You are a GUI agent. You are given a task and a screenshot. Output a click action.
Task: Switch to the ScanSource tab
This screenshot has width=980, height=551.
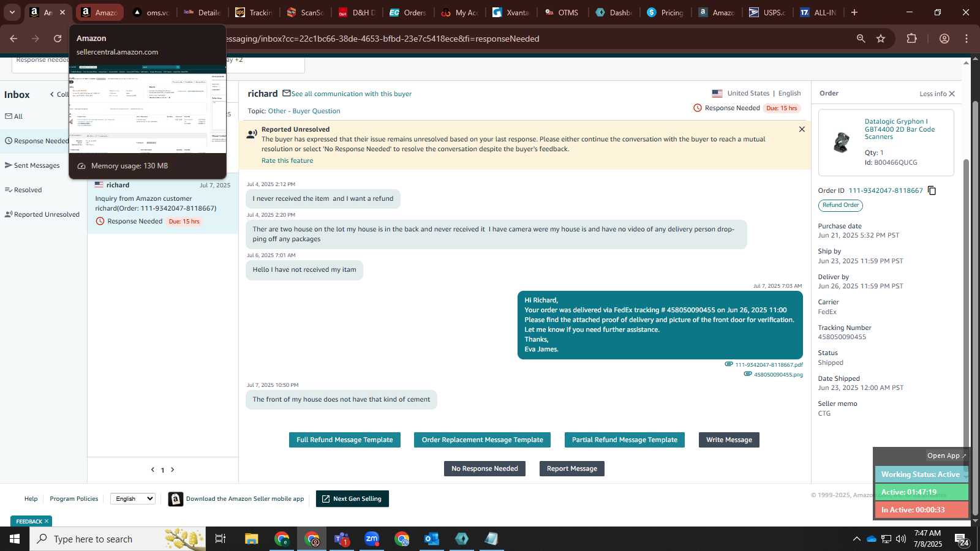click(x=306, y=12)
